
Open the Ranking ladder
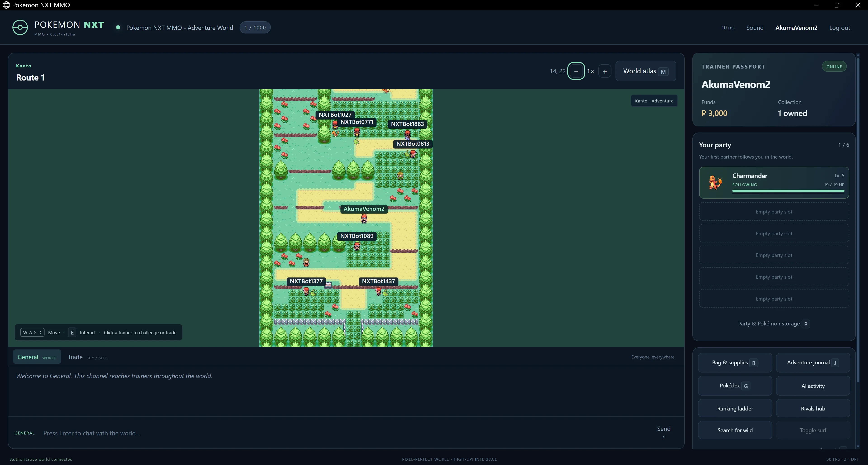pos(735,408)
